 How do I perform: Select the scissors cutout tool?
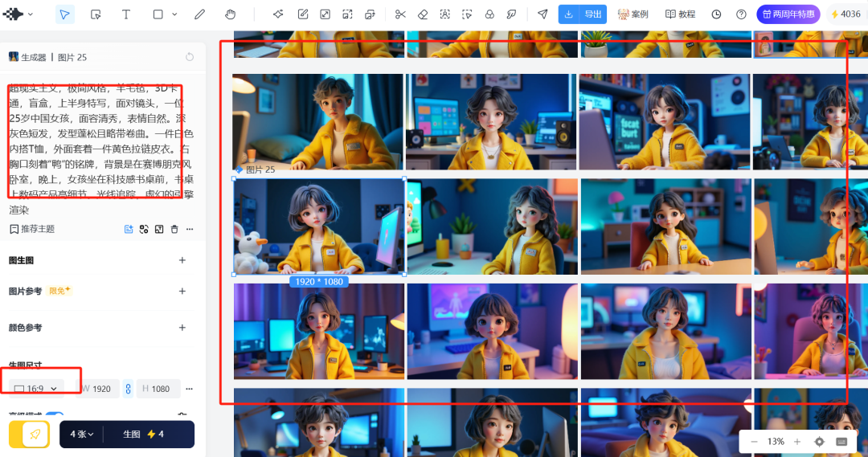pyautogui.click(x=400, y=14)
